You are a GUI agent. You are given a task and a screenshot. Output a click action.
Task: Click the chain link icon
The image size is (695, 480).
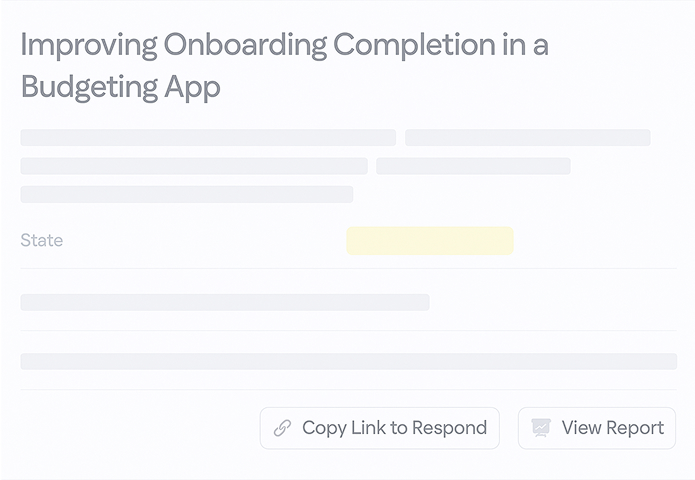[282, 428]
